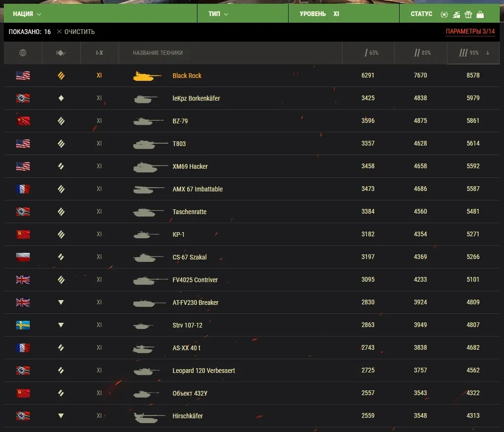Sort by the 85% two-marks column
504x432 pixels.
(422, 53)
